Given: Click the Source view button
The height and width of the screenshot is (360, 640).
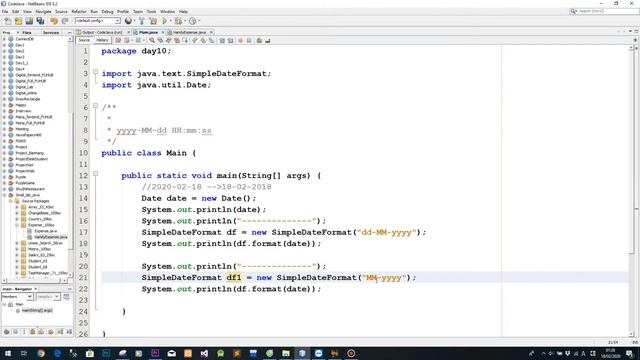Looking at the screenshot, I should coord(84,40).
